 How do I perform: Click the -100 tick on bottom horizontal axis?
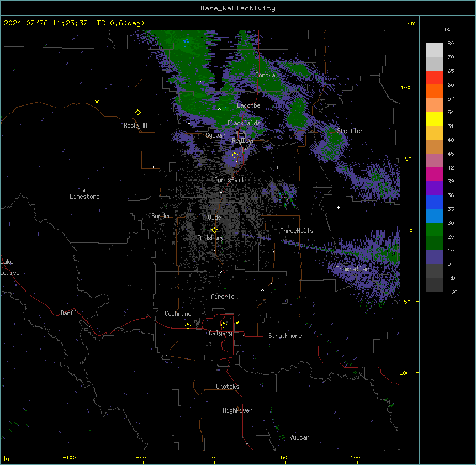click(x=69, y=457)
